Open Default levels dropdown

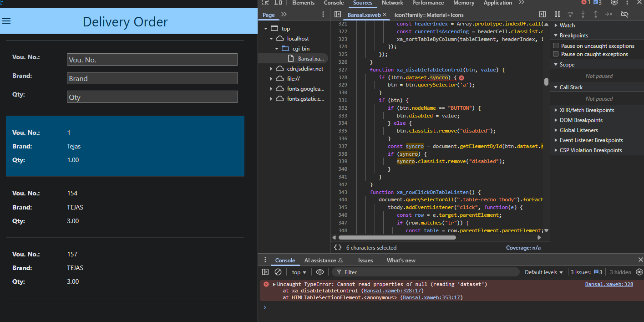point(544,272)
